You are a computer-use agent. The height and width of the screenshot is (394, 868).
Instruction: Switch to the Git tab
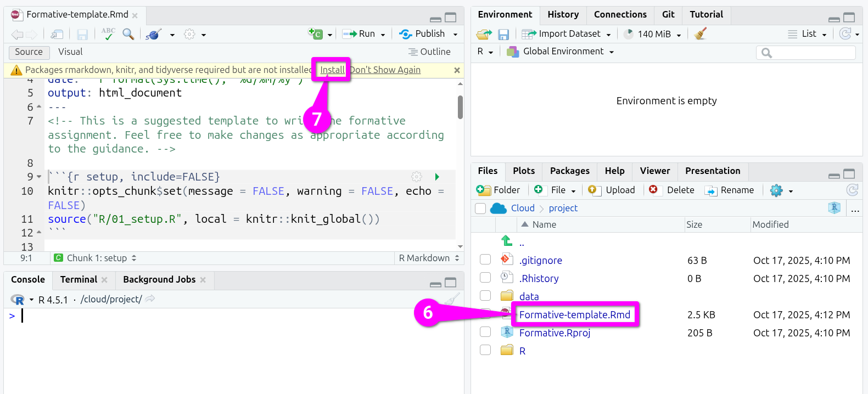pos(668,15)
